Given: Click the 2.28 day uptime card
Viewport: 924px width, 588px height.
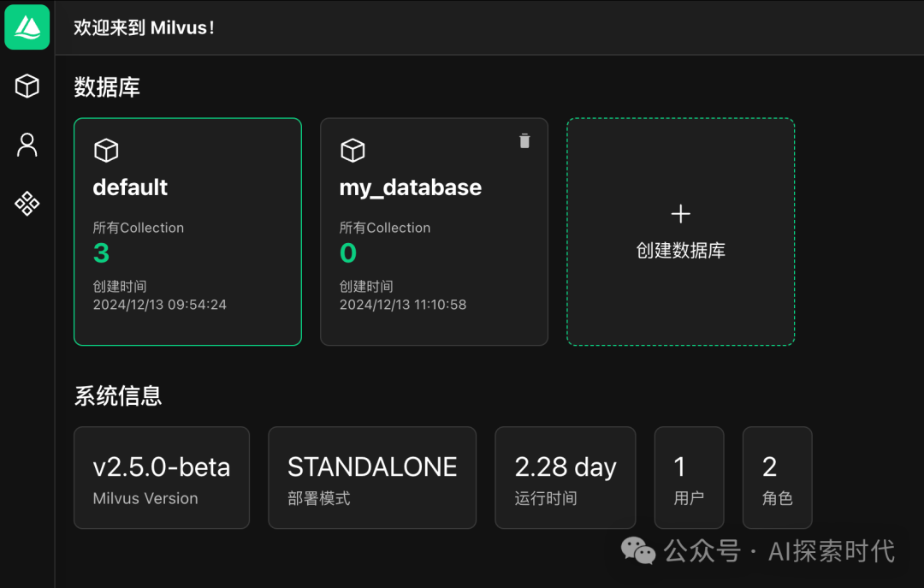Looking at the screenshot, I should tap(566, 478).
